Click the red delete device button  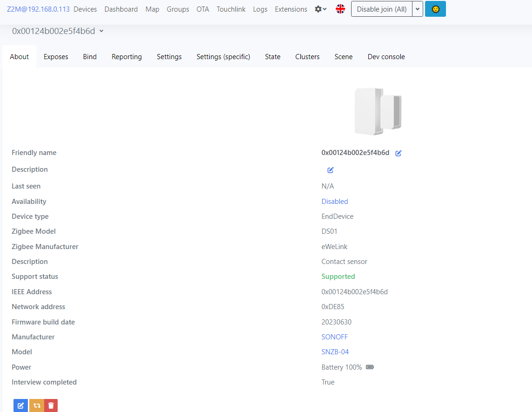pyautogui.click(x=51, y=405)
